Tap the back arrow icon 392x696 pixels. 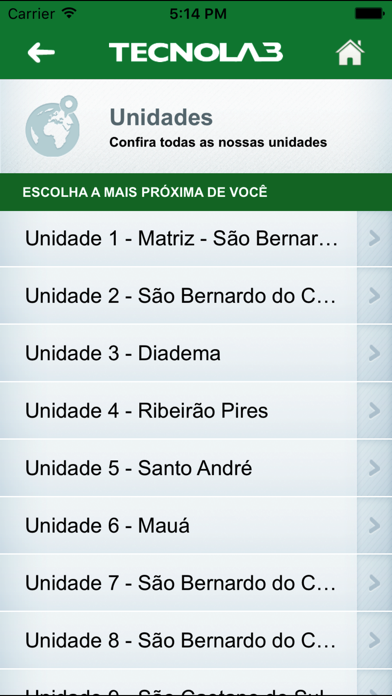41,53
